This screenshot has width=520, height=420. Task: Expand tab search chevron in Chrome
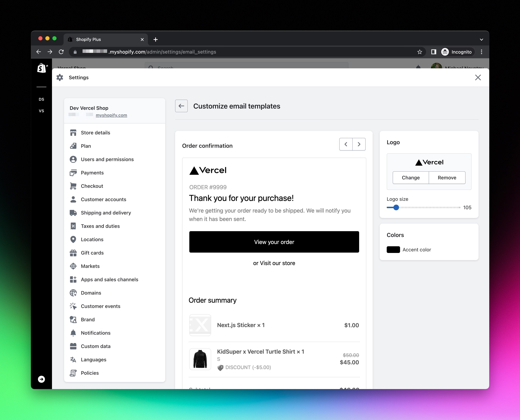(x=481, y=40)
